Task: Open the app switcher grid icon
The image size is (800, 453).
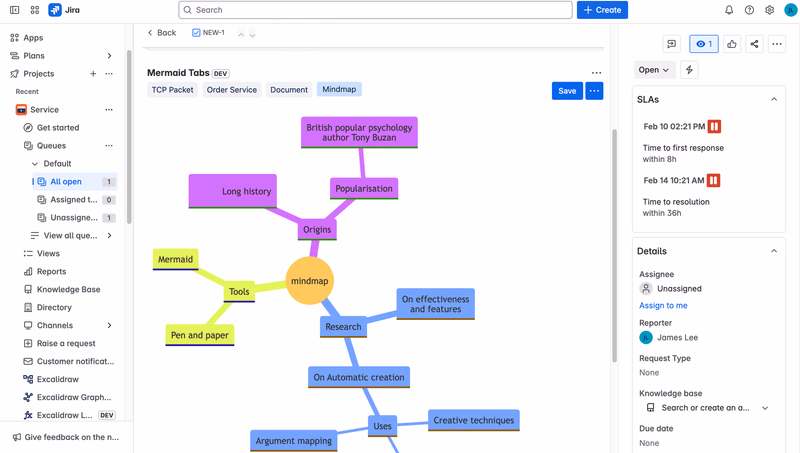Action: [35, 10]
